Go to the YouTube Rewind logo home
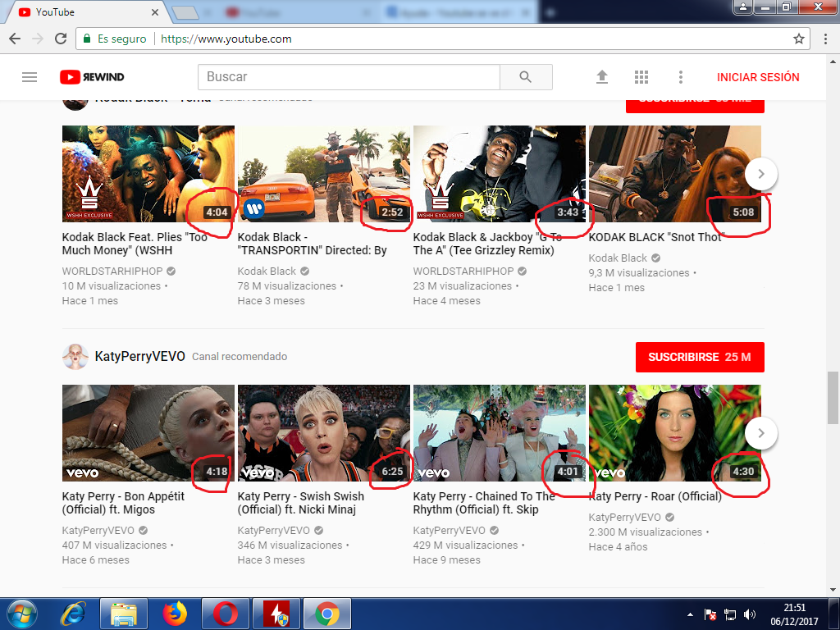This screenshot has height=630, width=840. tap(92, 77)
